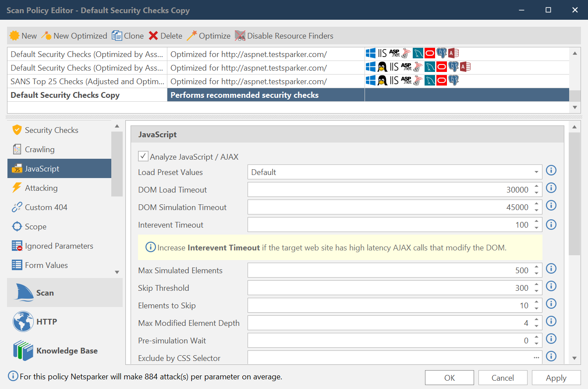Click the Custom 404 sidebar icon
588x389 pixels.
44,207
